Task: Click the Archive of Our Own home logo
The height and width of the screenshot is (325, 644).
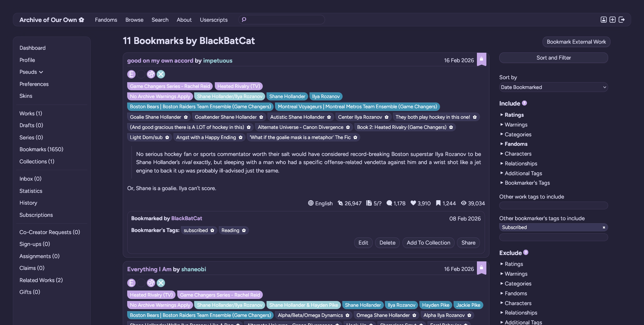Action: pyautogui.click(x=51, y=20)
